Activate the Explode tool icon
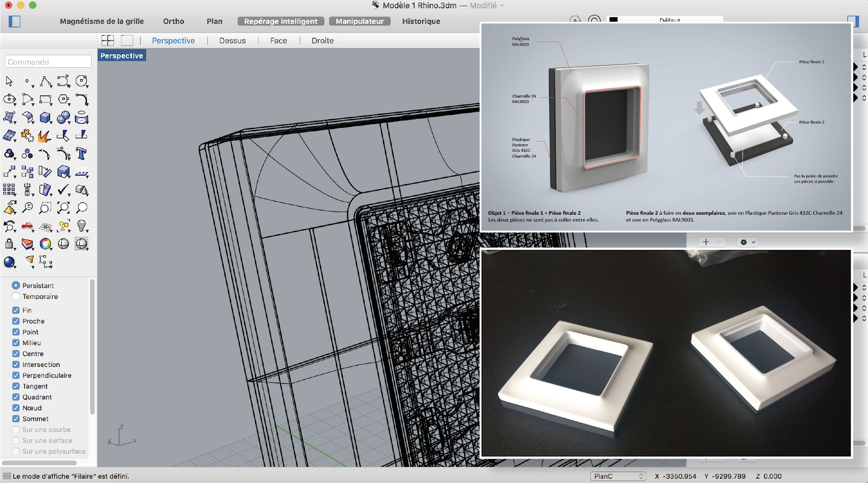This screenshot has height=483, width=868. [x=44, y=136]
